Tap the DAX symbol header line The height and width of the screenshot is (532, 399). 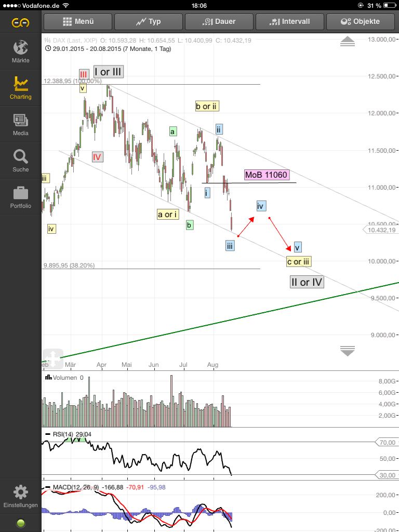pos(148,41)
